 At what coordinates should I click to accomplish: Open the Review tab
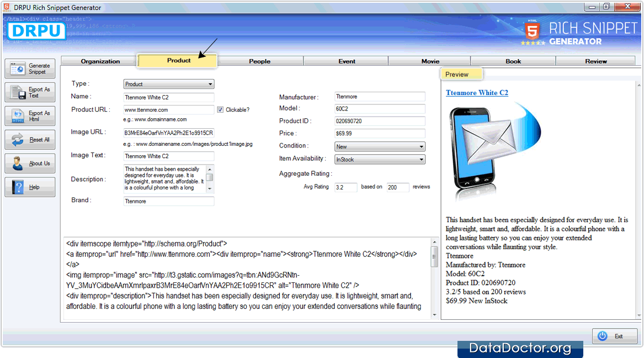(x=595, y=61)
